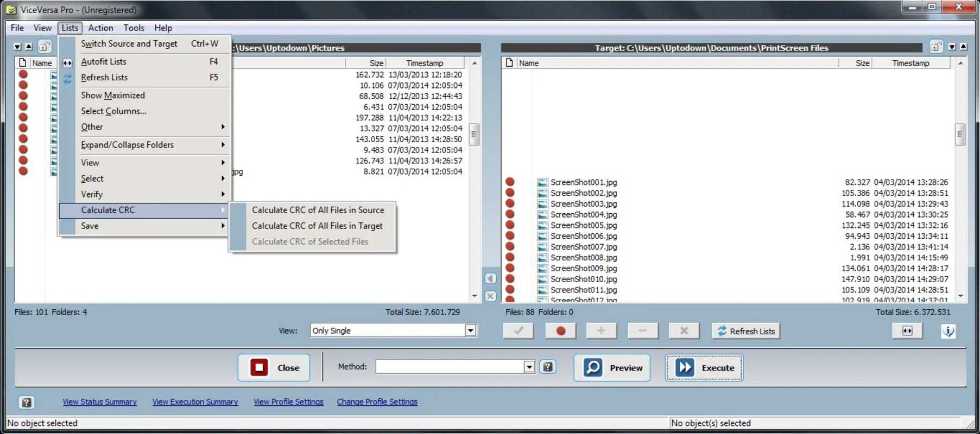Click the Autofit Lists menu icon
Viewport: 980px width, 434px height.
[x=67, y=63]
